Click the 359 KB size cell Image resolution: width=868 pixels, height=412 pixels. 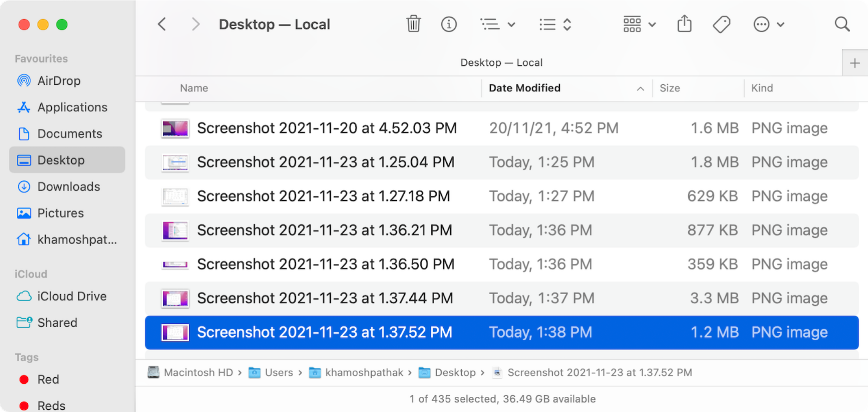713,264
